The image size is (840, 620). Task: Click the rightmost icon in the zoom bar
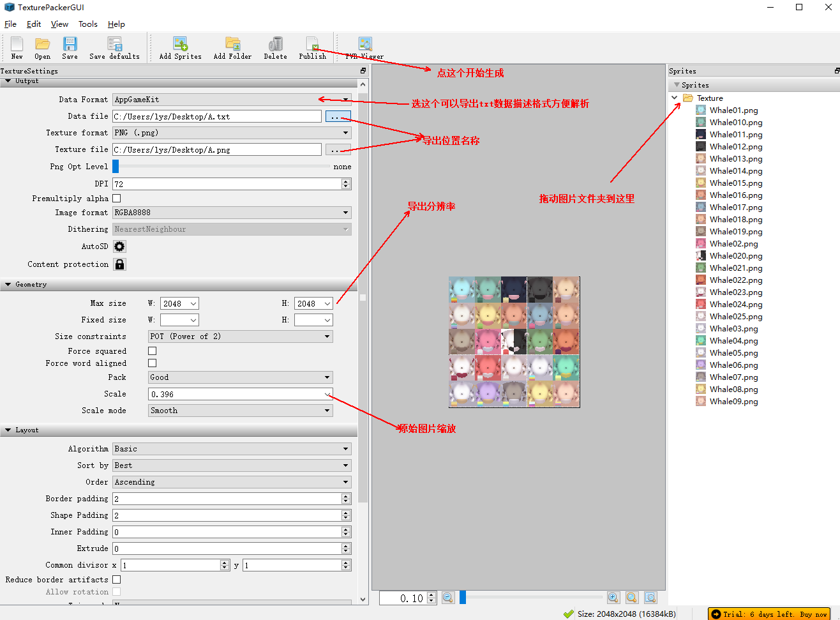tap(650, 598)
